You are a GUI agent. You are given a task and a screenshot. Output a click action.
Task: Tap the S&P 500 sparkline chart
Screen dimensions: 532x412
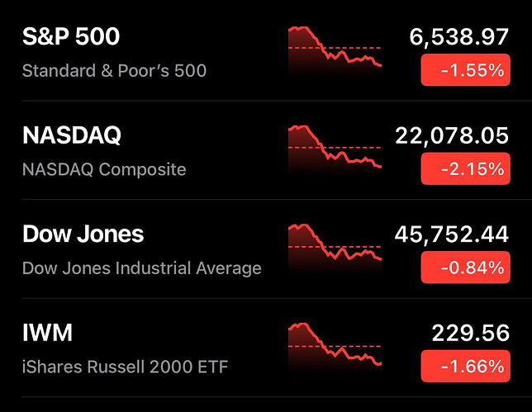pyautogui.click(x=335, y=52)
